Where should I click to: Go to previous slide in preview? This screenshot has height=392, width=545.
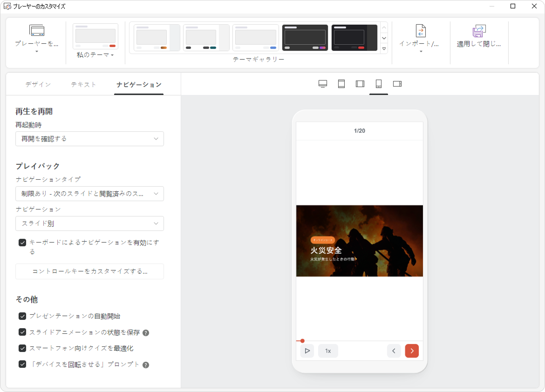(x=394, y=351)
